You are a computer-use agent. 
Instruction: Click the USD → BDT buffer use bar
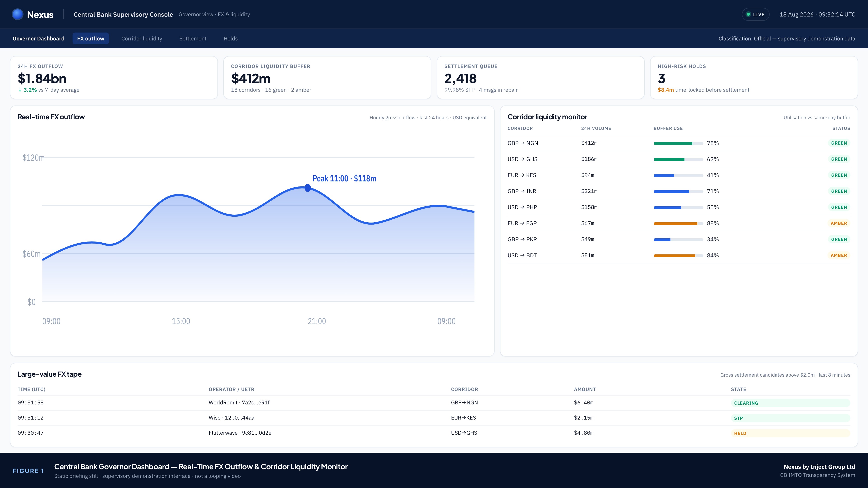[678, 256]
